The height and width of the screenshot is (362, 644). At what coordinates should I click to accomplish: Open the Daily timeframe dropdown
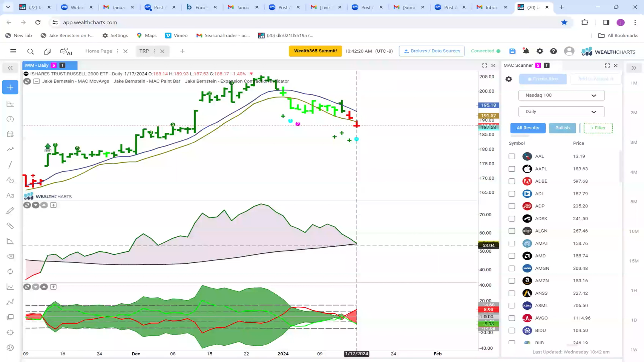[x=561, y=112]
